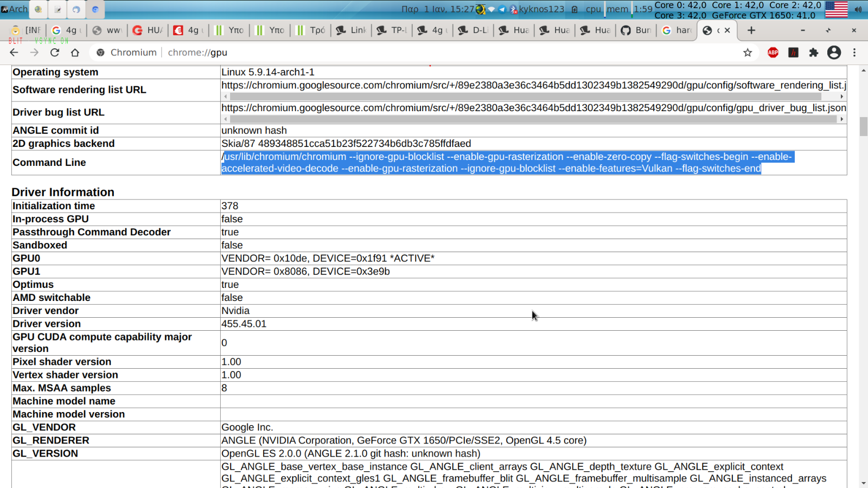The image size is (868, 488).
Task: Open a new tab with plus button
Action: tap(751, 30)
